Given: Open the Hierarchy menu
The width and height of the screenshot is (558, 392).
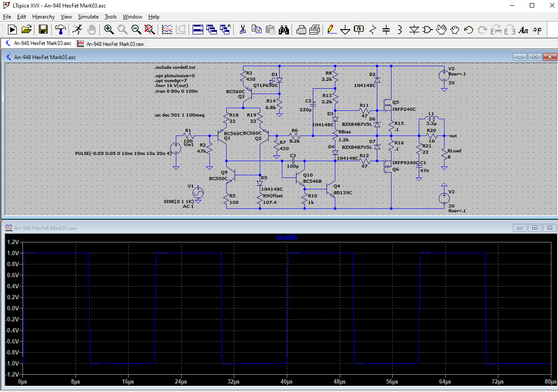Looking at the screenshot, I should pyautogui.click(x=43, y=17).
